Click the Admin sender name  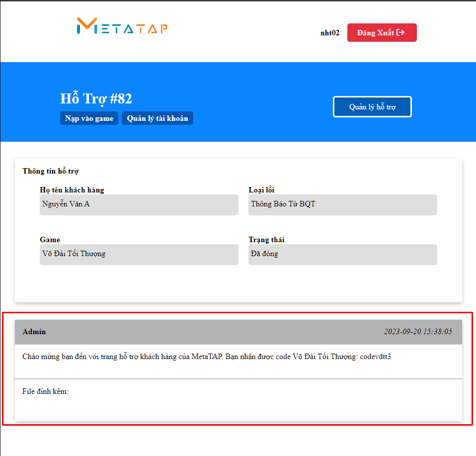point(34,332)
